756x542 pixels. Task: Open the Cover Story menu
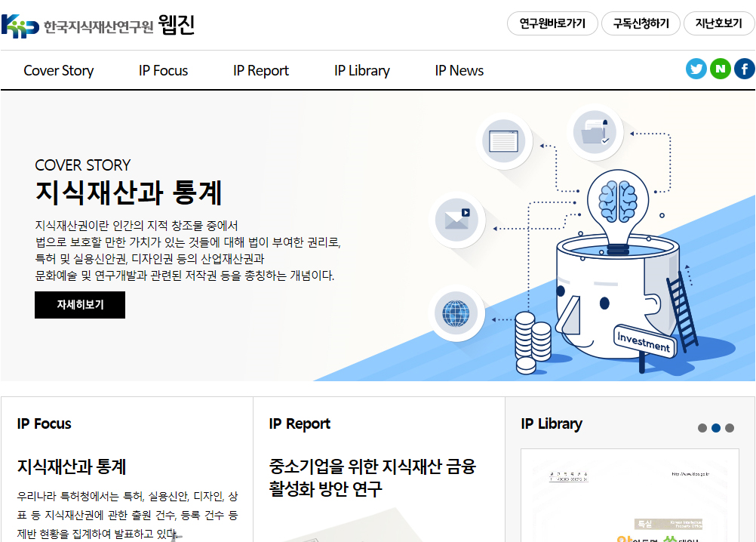pyautogui.click(x=59, y=71)
